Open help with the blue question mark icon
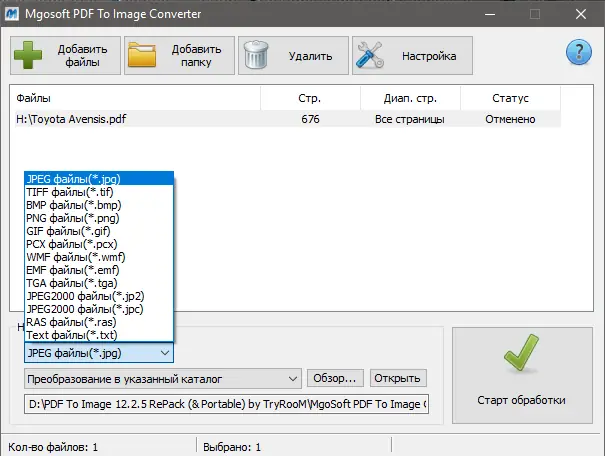Viewport: 605px width, 456px height. point(578,52)
